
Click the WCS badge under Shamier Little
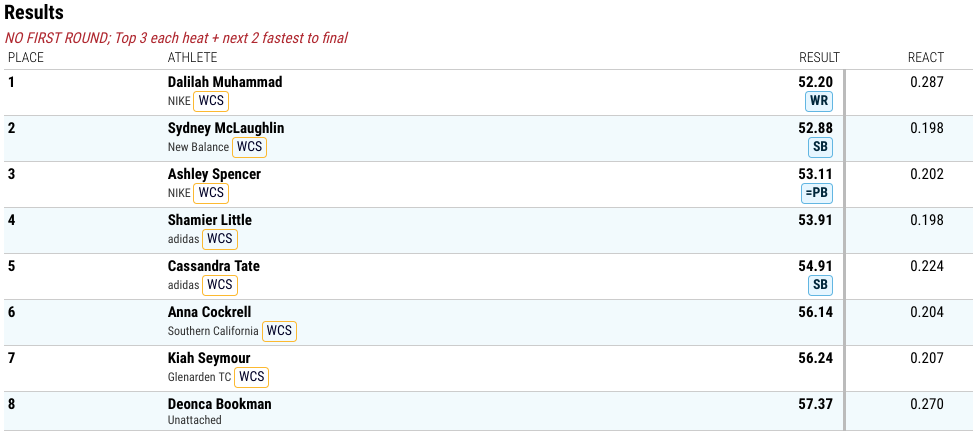pyautogui.click(x=220, y=239)
